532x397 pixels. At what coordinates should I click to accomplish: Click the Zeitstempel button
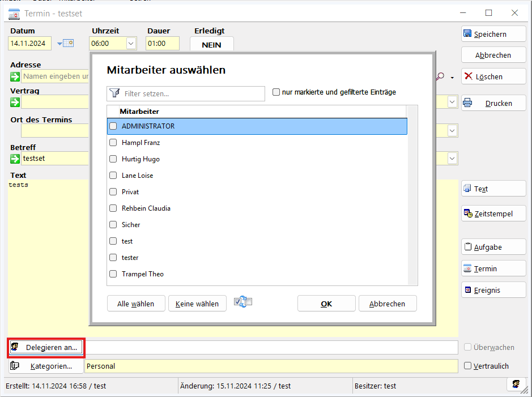[x=493, y=214]
